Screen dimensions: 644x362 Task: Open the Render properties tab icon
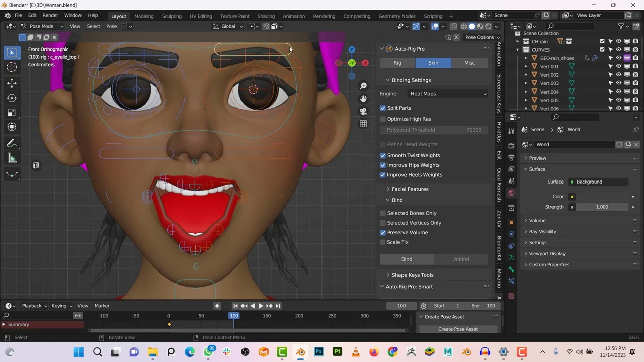click(511, 145)
